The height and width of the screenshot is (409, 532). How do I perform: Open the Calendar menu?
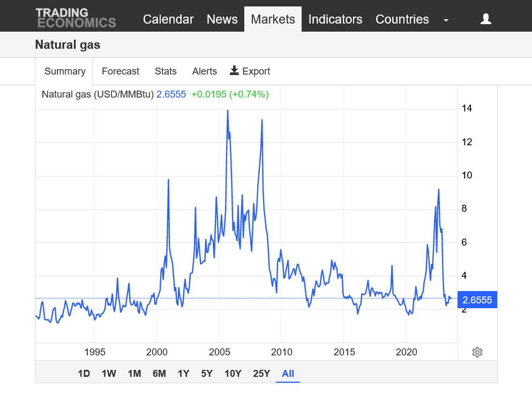(168, 19)
